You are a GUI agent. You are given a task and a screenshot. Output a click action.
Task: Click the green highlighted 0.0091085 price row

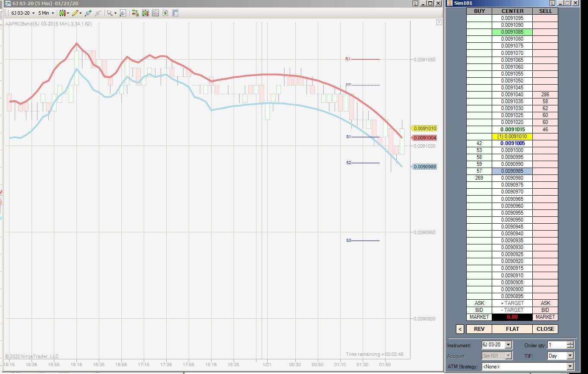512,32
